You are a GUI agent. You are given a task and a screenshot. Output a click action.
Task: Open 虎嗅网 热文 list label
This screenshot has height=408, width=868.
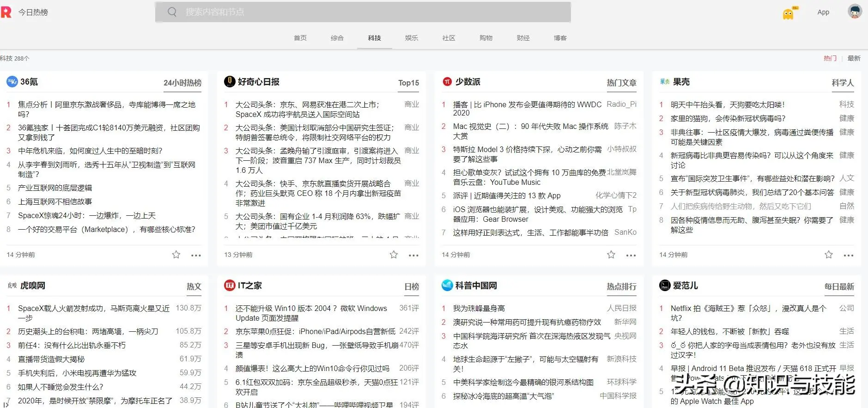pyautogui.click(x=194, y=286)
